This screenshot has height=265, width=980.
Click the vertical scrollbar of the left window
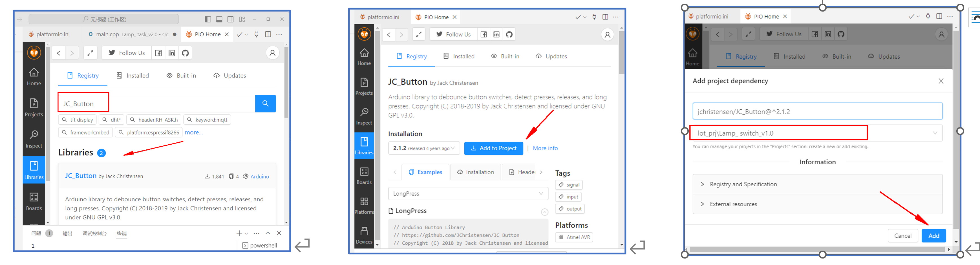[x=286, y=83]
